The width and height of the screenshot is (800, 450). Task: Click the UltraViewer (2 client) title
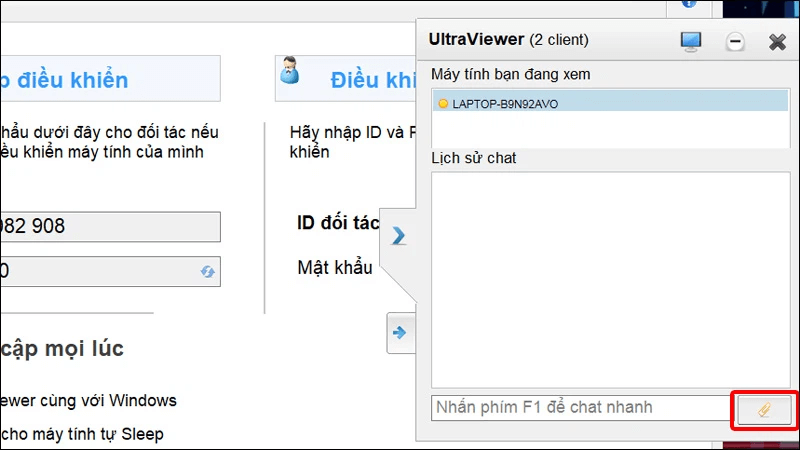508,40
